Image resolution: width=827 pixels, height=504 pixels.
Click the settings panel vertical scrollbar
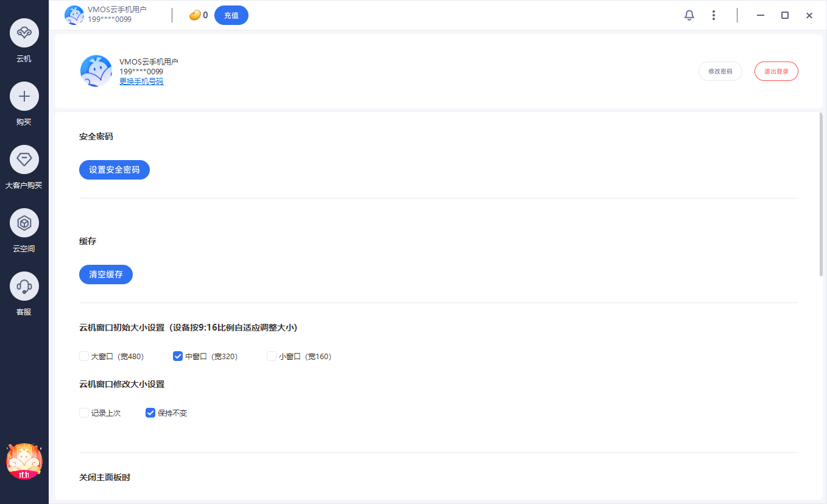821,195
